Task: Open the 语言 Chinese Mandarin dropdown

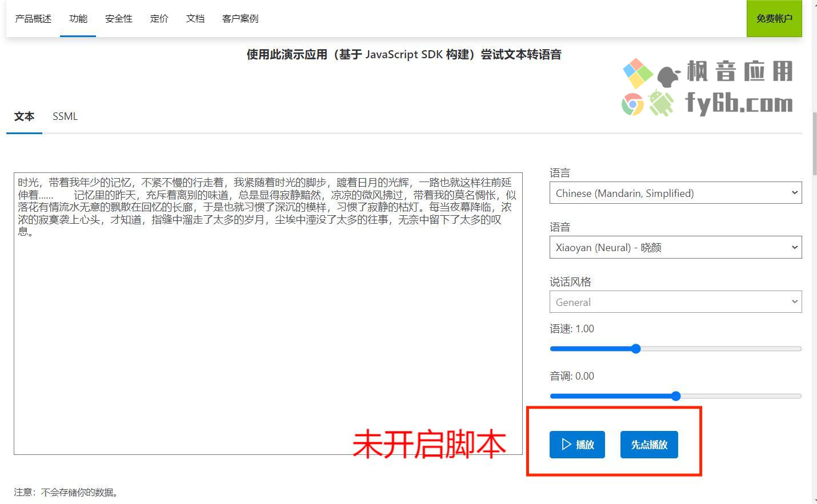Action: (x=675, y=193)
